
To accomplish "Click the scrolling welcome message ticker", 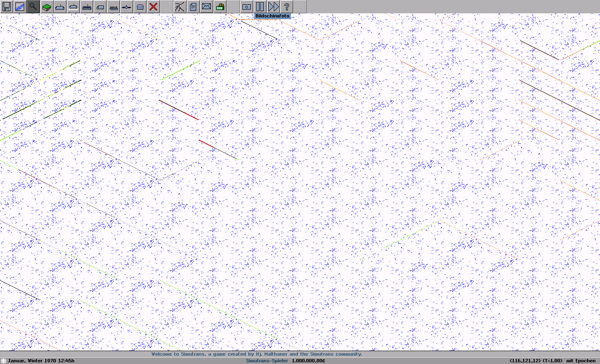I will pyautogui.click(x=257, y=354).
